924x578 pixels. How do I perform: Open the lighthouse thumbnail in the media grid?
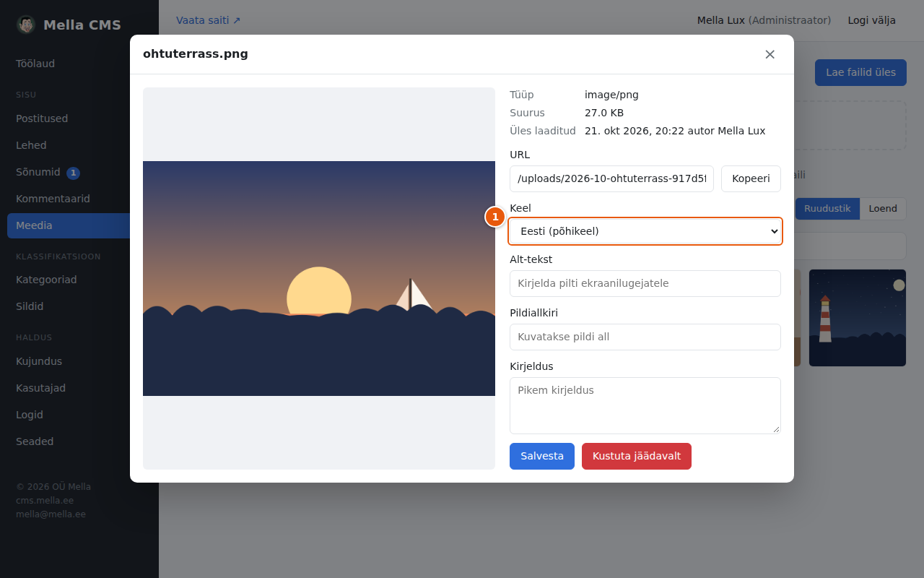[858, 318]
